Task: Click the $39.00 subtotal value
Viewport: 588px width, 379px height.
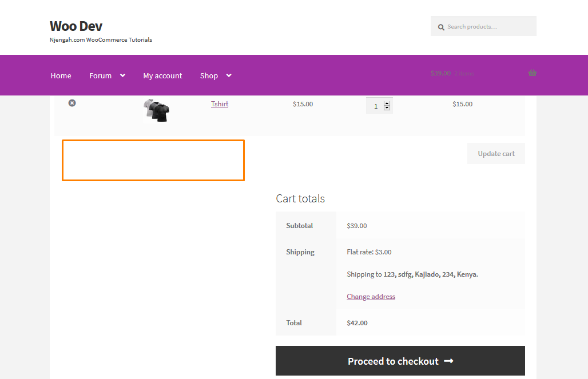Action: click(x=356, y=226)
